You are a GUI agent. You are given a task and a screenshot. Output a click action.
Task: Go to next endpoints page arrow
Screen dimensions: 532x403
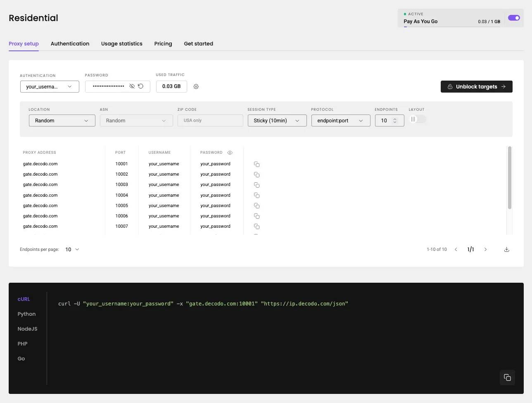pyautogui.click(x=485, y=250)
